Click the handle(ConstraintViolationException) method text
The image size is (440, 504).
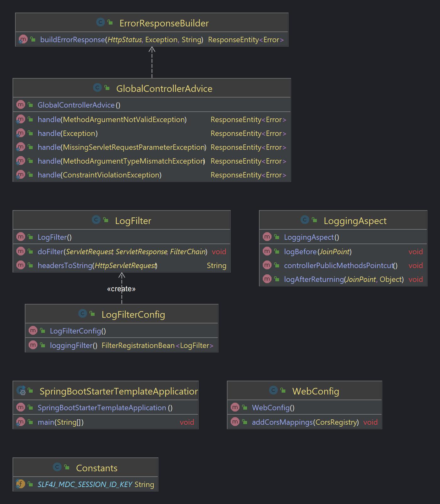click(x=100, y=175)
